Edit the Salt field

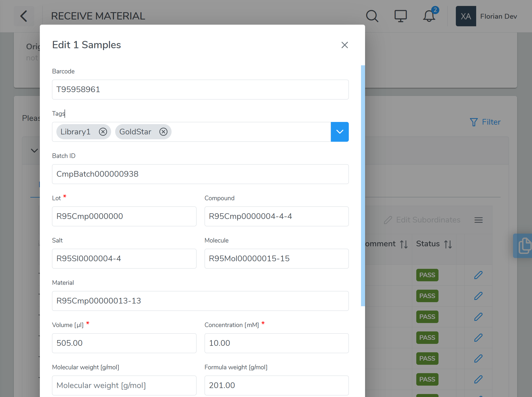[x=124, y=259]
